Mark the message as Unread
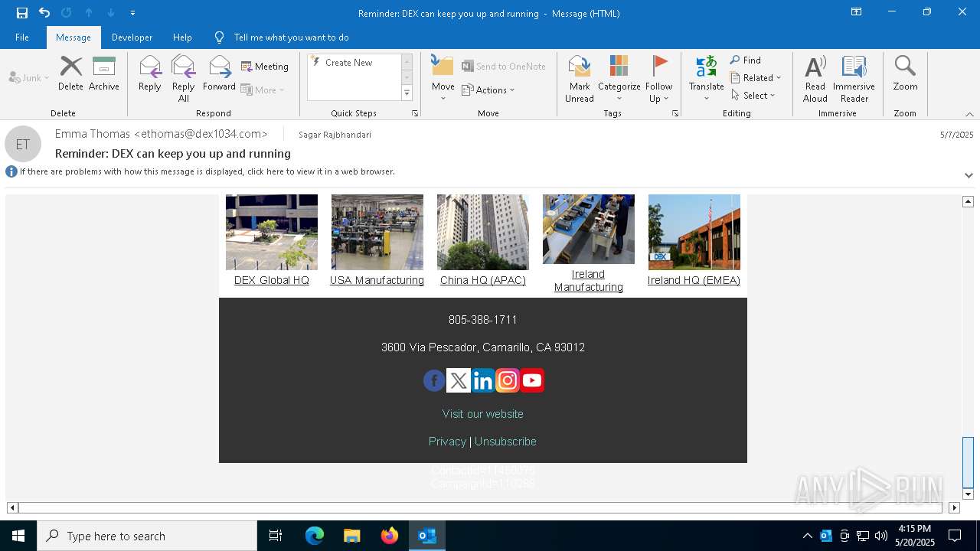The height and width of the screenshot is (551, 980). (580, 79)
